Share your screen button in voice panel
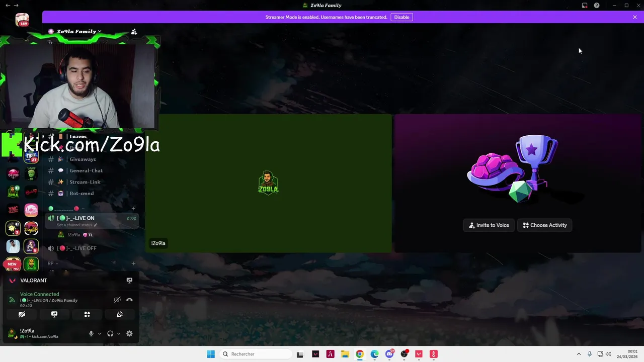This screenshot has width=644, height=362. 54,314
